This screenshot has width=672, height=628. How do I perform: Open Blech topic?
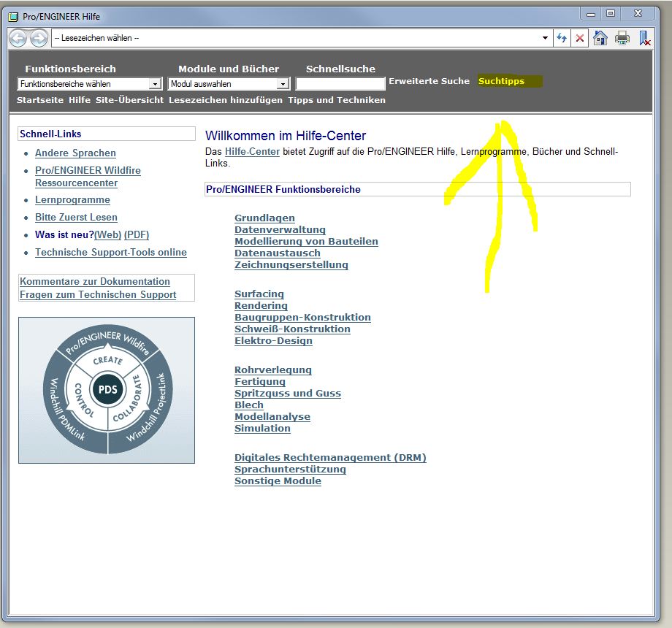(x=248, y=405)
